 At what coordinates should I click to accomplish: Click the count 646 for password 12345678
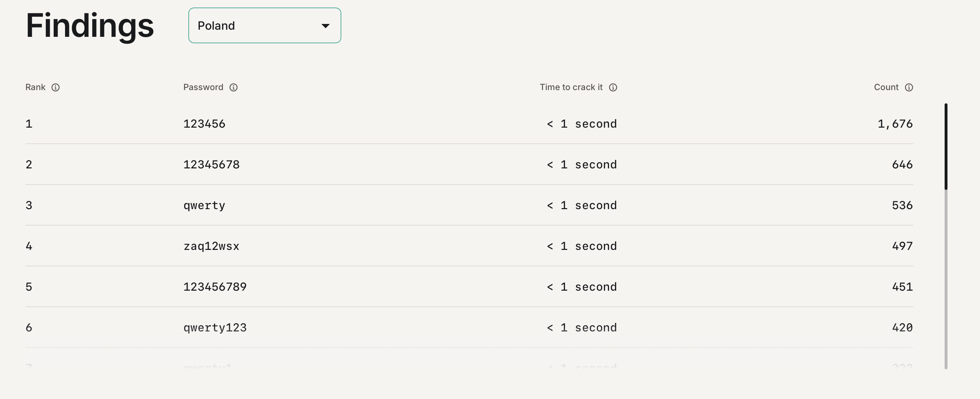pos(902,164)
